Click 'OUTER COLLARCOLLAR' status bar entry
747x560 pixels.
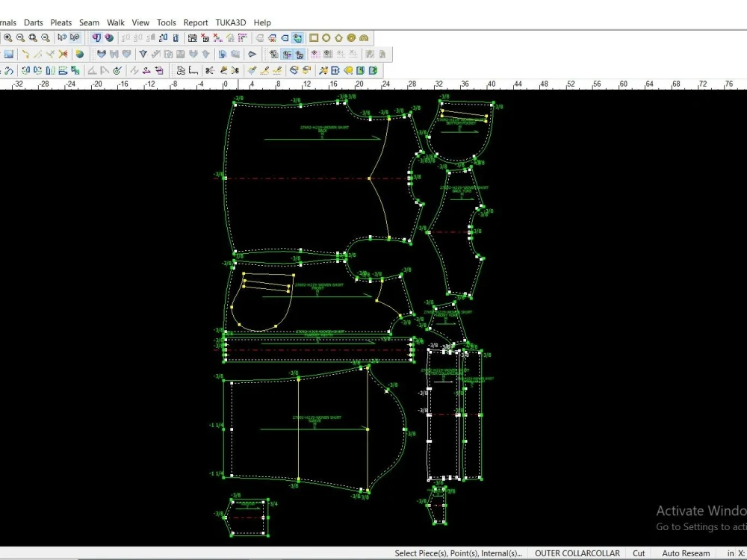(577, 553)
